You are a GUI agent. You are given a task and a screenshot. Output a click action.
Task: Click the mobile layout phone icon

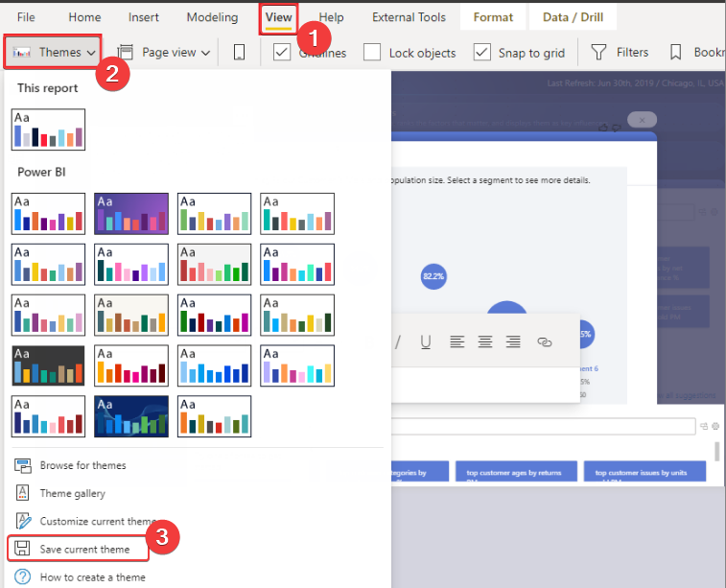pyautogui.click(x=239, y=53)
